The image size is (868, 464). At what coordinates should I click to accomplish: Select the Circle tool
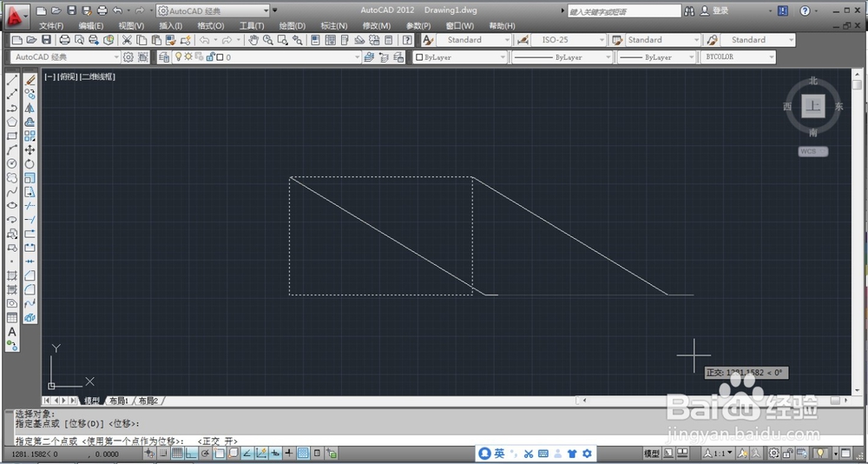(x=11, y=163)
